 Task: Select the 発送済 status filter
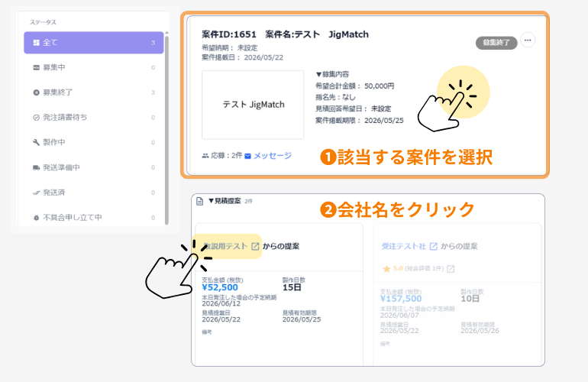94,193
